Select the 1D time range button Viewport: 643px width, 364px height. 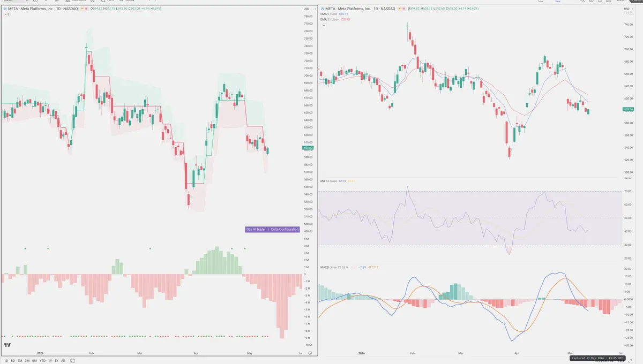tap(6, 360)
